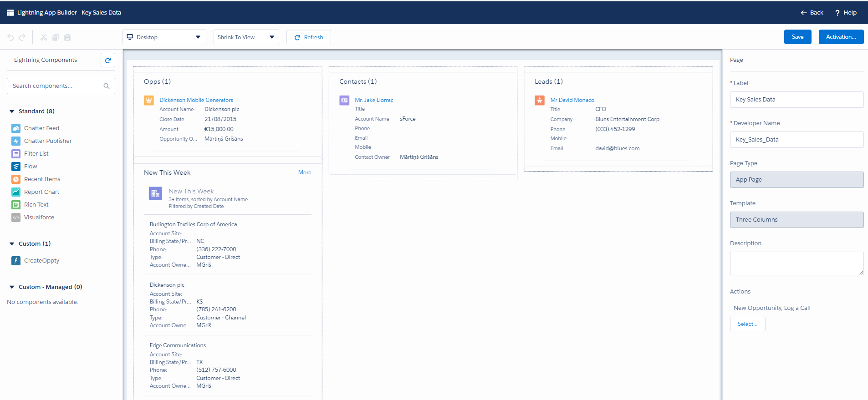Collapse the Custom (1) section
Viewport: 868px width, 400px height.
pyautogui.click(x=12, y=244)
